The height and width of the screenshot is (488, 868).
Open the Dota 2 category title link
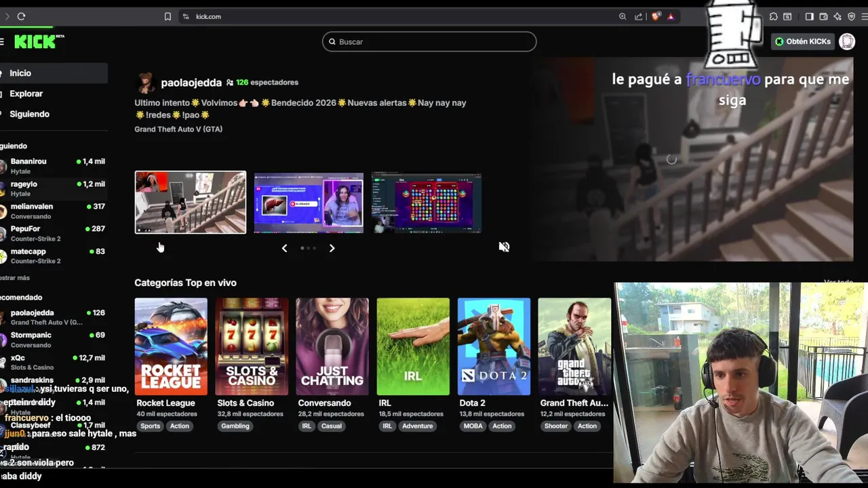coord(473,403)
